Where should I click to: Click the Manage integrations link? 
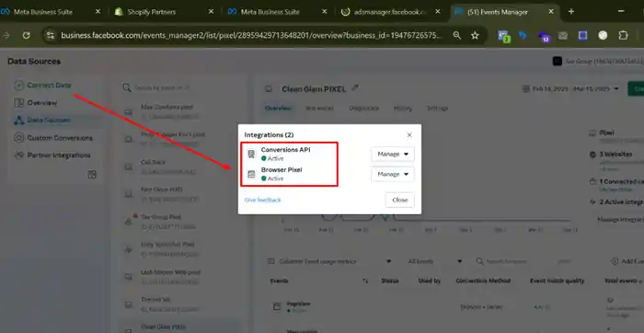click(x=620, y=219)
